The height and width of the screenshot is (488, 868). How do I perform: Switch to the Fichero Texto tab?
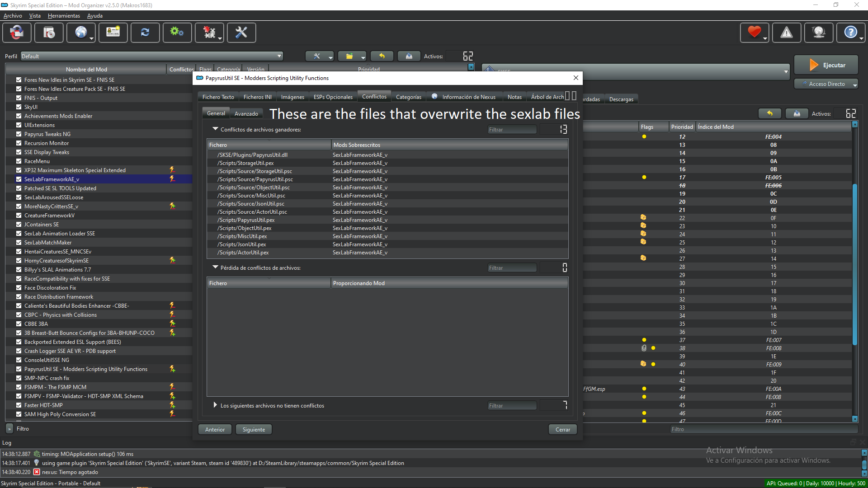point(218,97)
